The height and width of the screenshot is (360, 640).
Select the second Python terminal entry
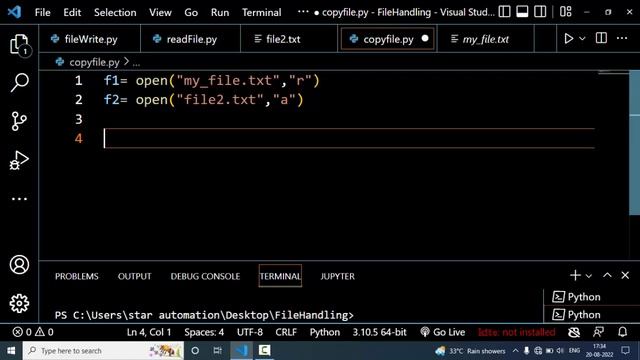[x=591, y=315]
